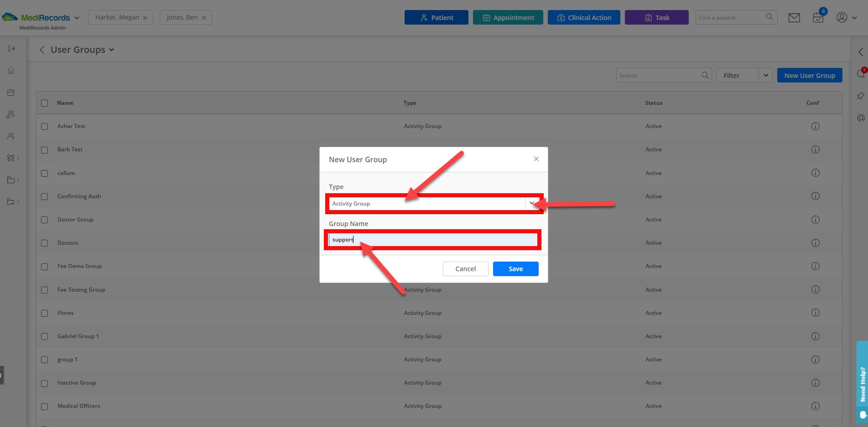Open the mail inbox icon
868x427 pixels.
(794, 17)
